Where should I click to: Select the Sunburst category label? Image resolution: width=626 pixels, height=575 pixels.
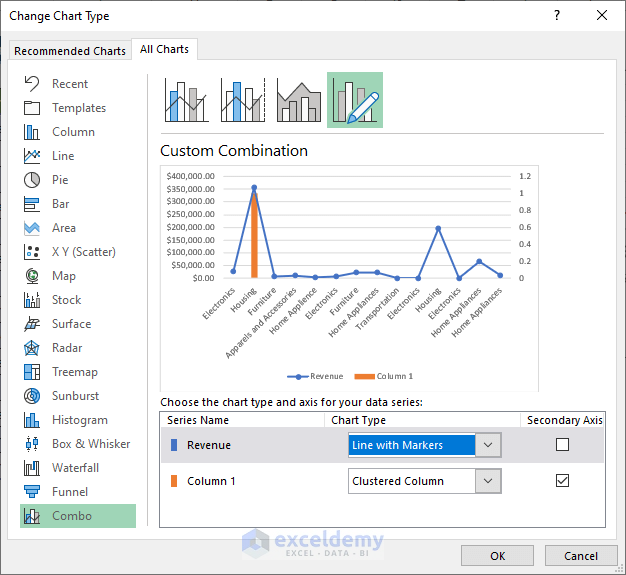coord(75,396)
